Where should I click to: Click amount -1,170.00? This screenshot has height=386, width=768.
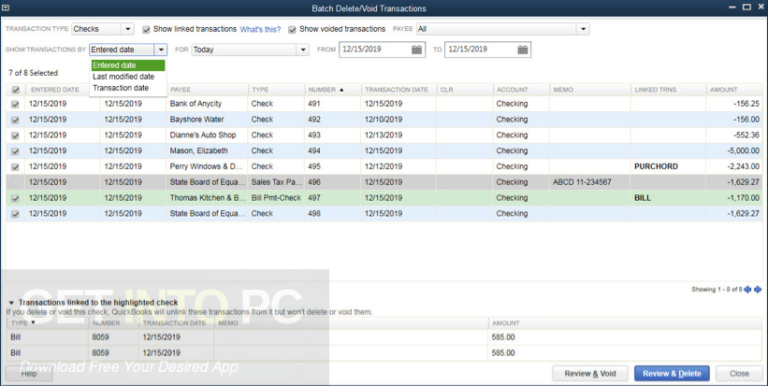click(743, 198)
